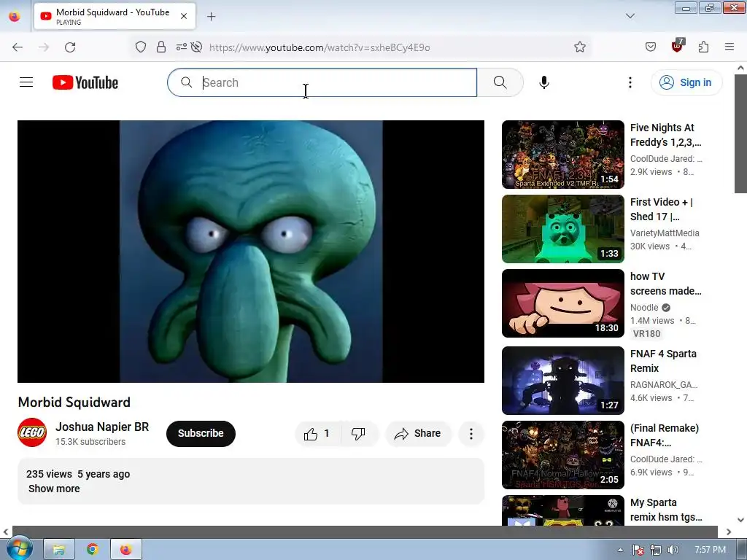This screenshot has height=560, width=747.
Task: Start voice search with the microphone icon
Action: 544,82
